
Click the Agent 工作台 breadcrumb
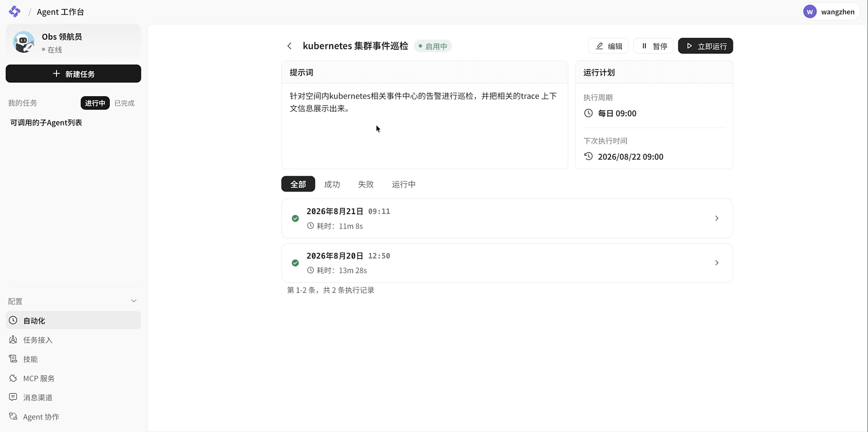pyautogui.click(x=61, y=12)
